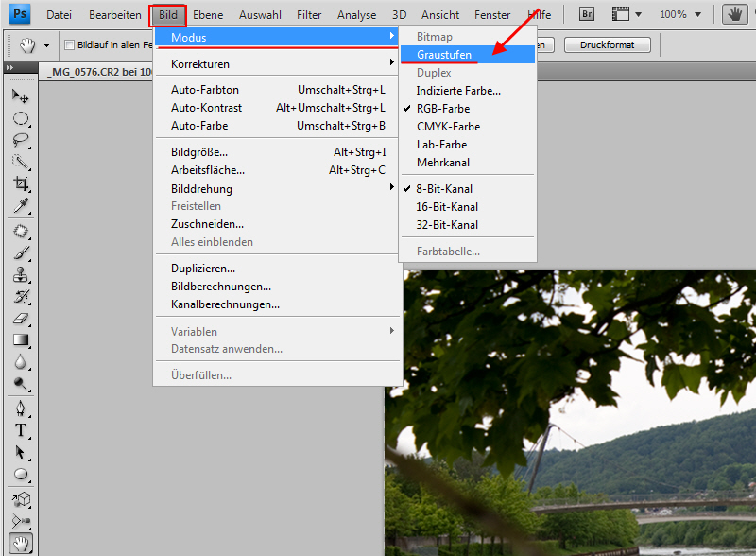Select the Move tool in toolbox
This screenshot has height=556, width=756.
point(20,96)
